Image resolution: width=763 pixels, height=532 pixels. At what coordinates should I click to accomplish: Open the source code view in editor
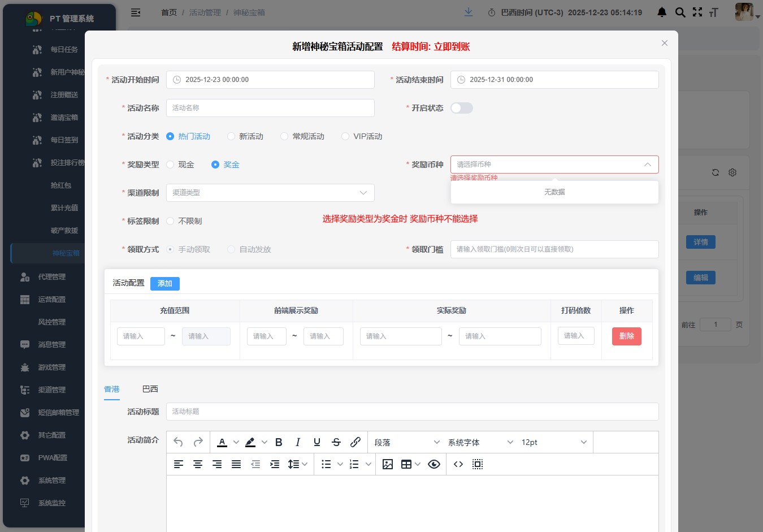coord(458,464)
